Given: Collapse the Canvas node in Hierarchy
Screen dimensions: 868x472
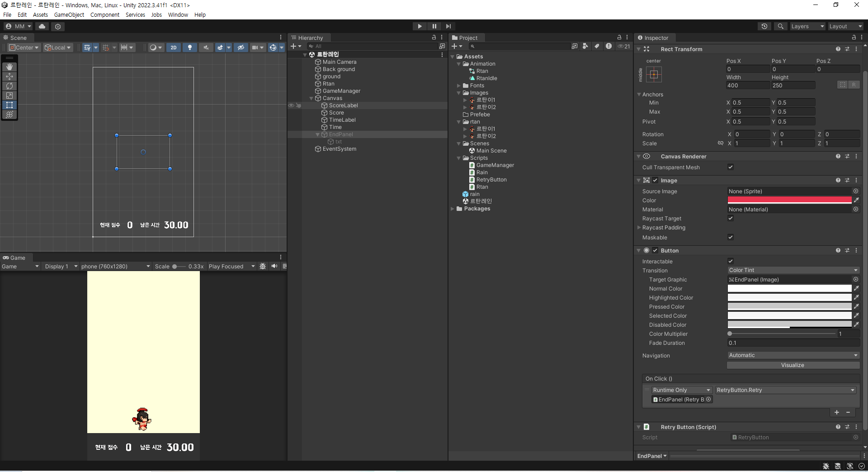Looking at the screenshot, I should click(311, 98).
